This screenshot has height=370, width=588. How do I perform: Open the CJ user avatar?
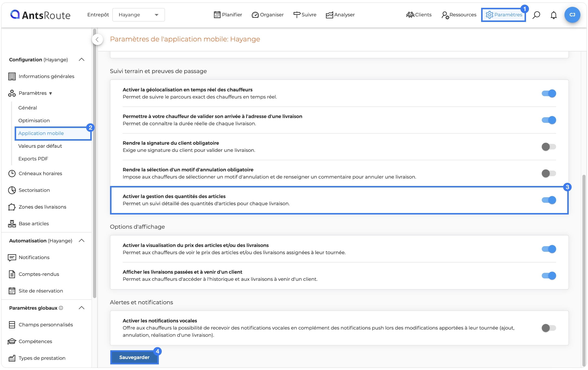tap(572, 15)
